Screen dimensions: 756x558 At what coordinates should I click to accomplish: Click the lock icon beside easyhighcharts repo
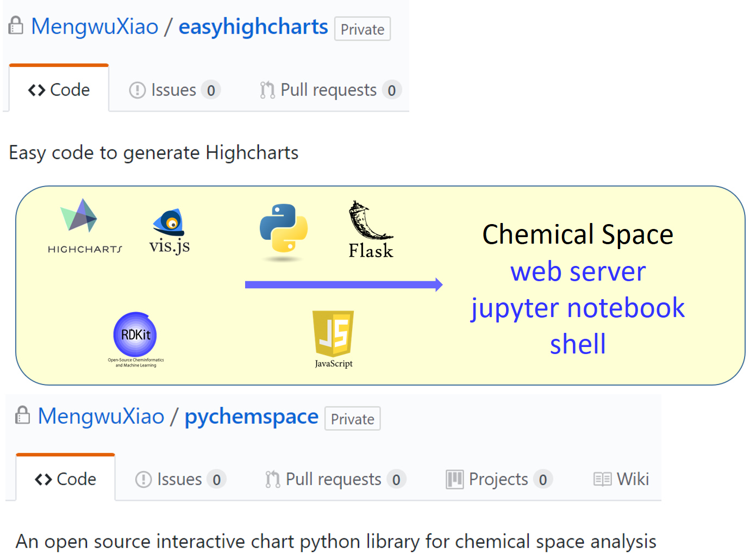16,26
